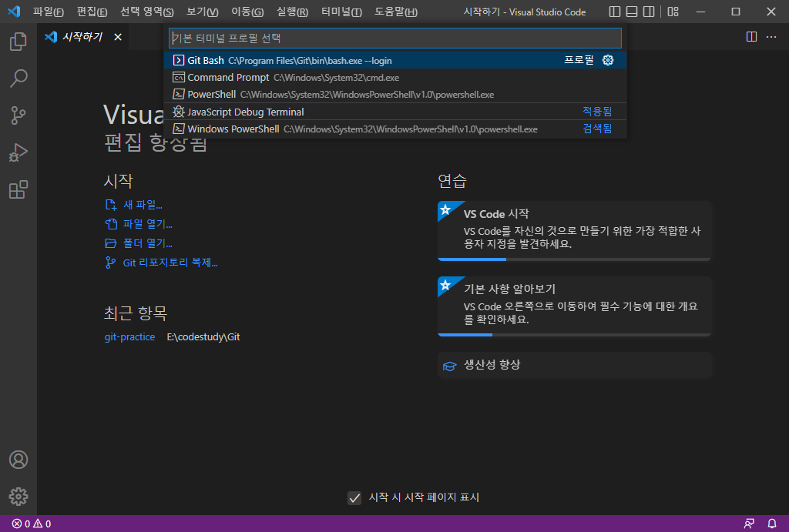This screenshot has height=532, width=789.
Task: Close the 시작하기 tab
Action: (118, 37)
